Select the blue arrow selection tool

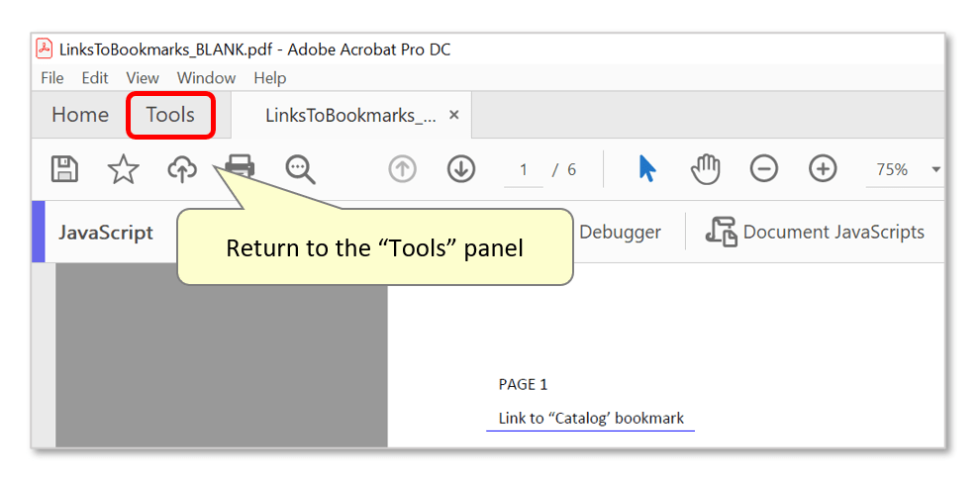click(x=647, y=169)
